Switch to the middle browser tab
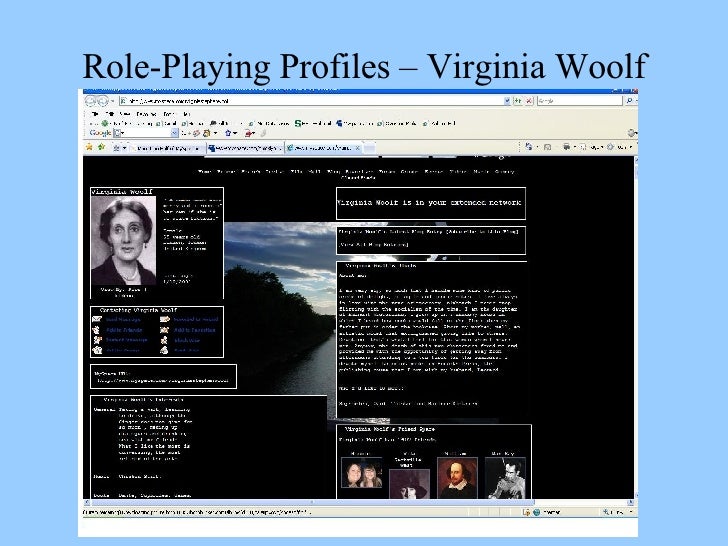This screenshot has height=546, width=728. click(244, 147)
